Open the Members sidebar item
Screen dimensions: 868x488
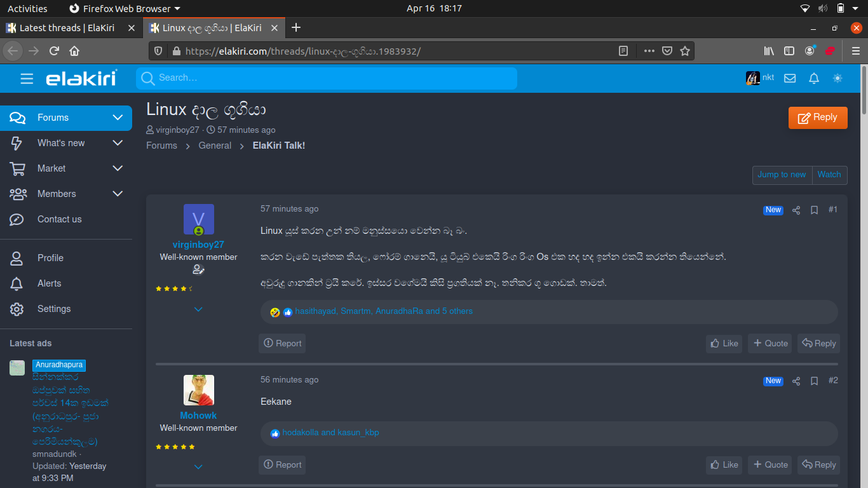pyautogui.click(x=57, y=194)
